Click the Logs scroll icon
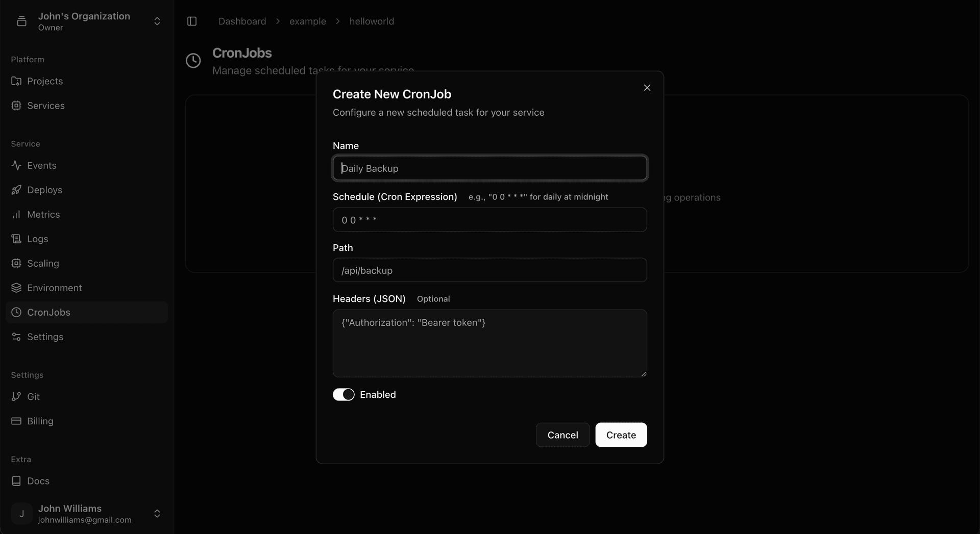The image size is (980, 534). [x=16, y=239]
